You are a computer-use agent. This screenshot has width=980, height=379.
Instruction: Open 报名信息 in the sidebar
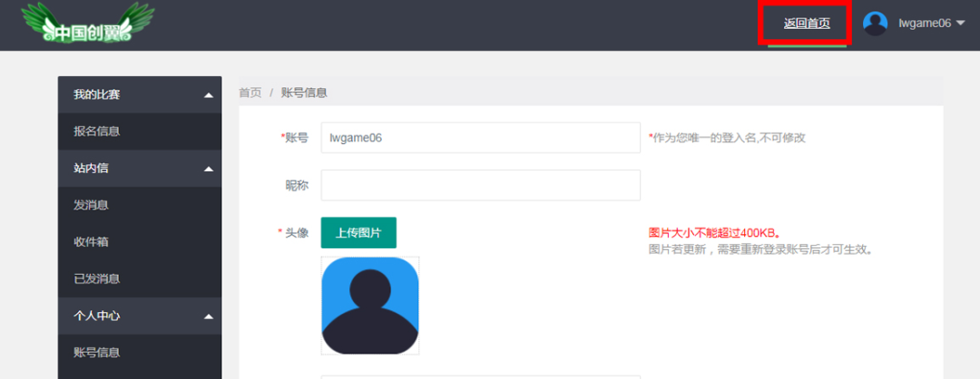pyautogui.click(x=140, y=131)
